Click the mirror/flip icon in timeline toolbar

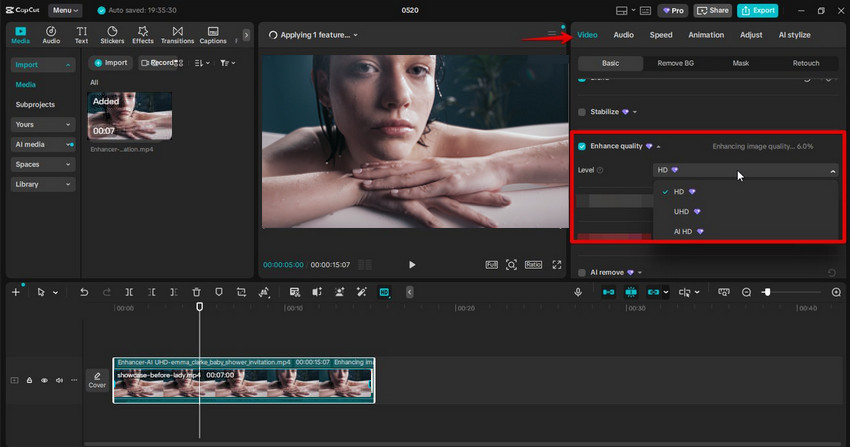click(x=317, y=292)
